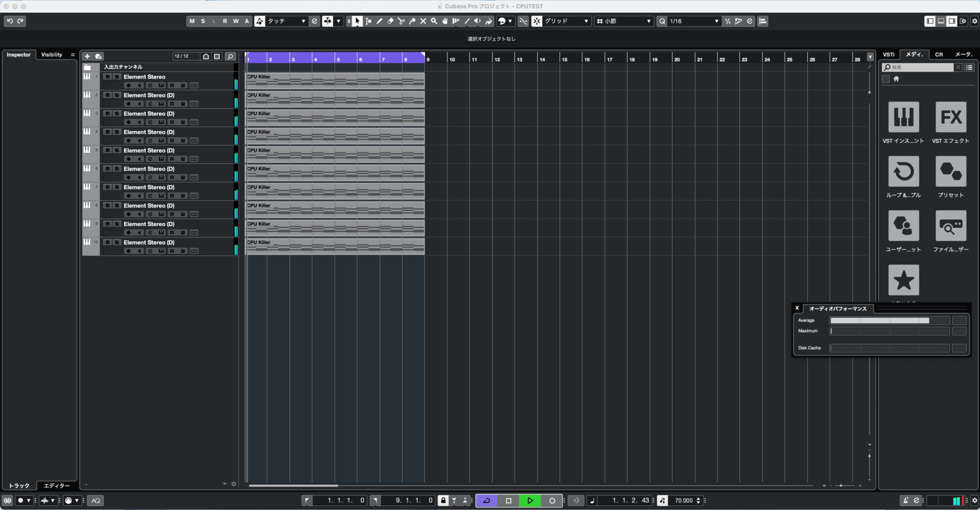Mute the first Element Stereo track

click(x=108, y=77)
